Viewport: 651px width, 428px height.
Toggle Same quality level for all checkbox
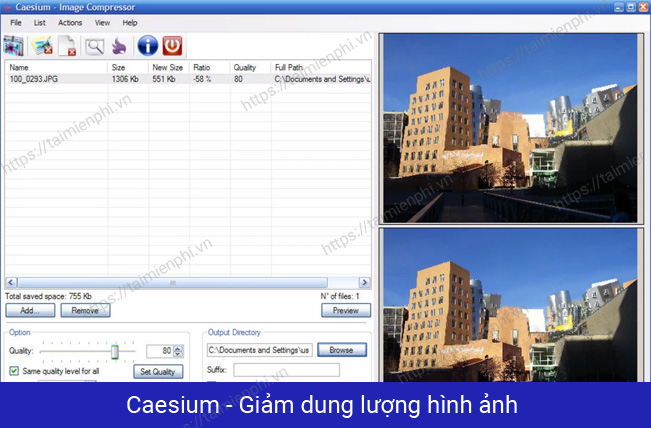(14, 371)
